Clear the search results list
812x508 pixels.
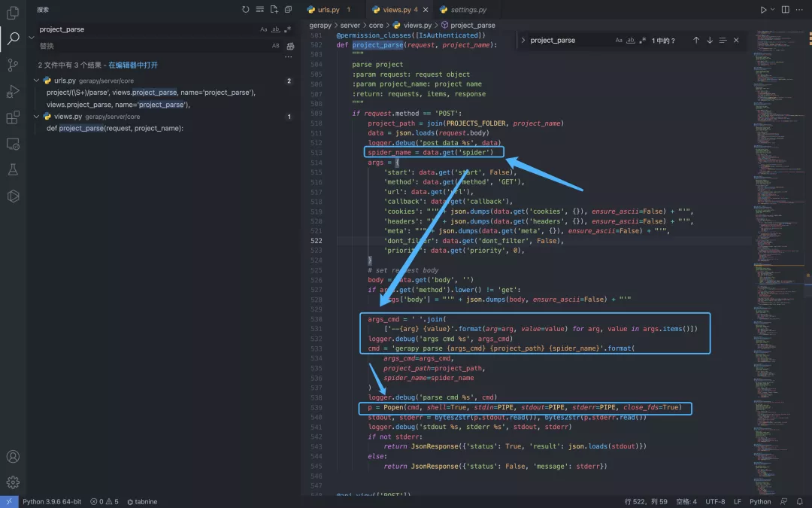(x=260, y=10)
